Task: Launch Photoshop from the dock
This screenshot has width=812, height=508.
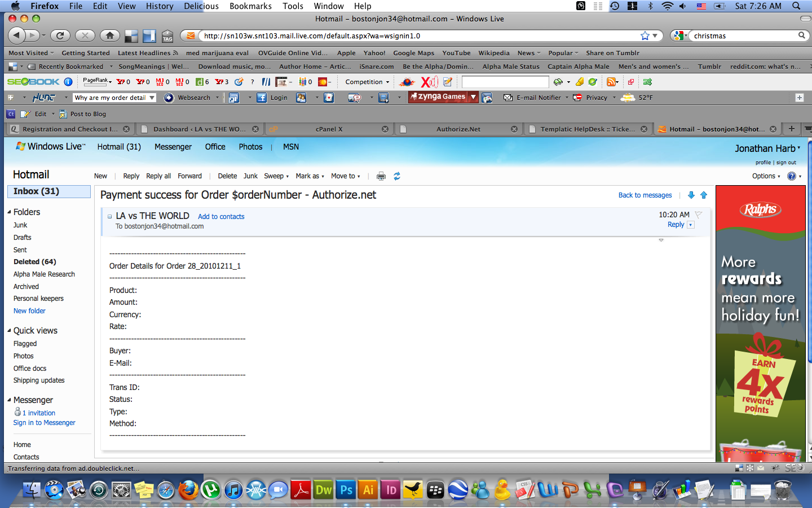Action: 346,489
